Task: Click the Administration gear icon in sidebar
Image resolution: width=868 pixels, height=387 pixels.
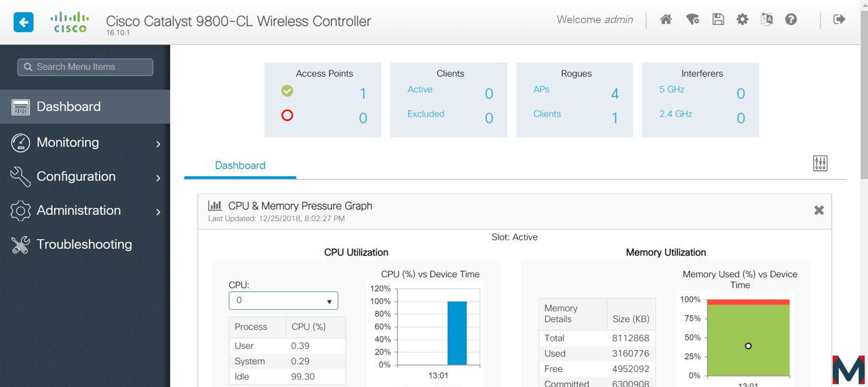Action: [x=20, y=210]
